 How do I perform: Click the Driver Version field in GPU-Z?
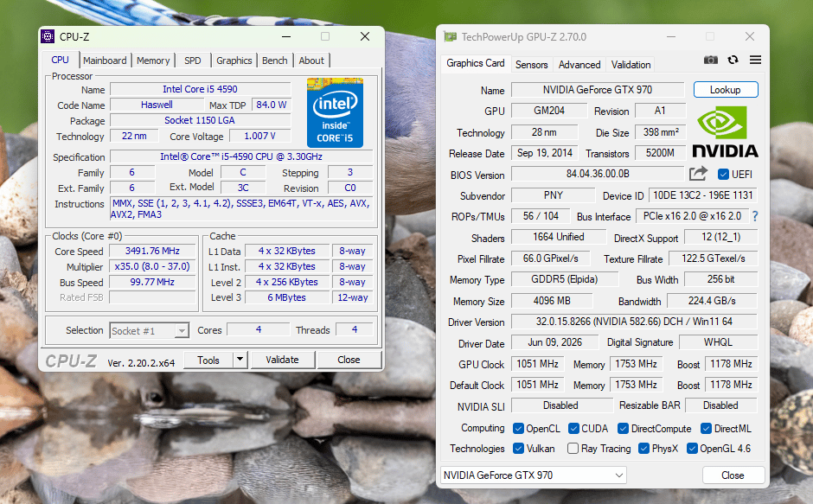click(x=634, y=322)
